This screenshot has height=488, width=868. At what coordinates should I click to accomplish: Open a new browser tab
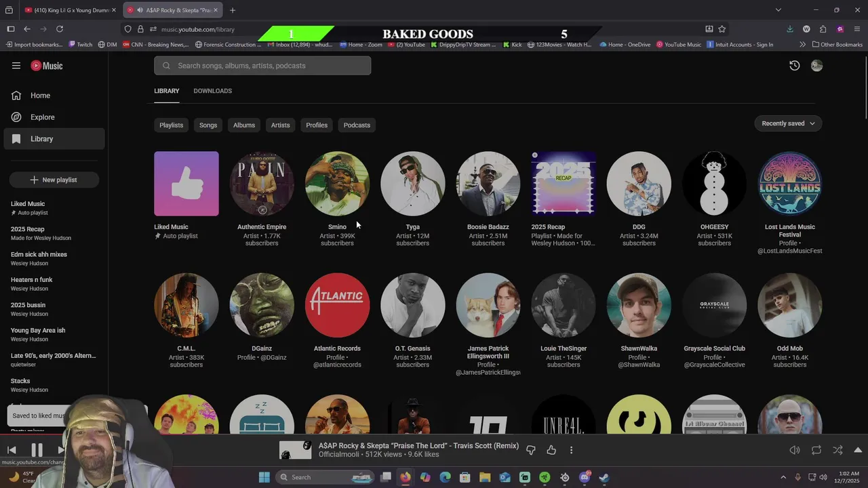click(233, 10)
